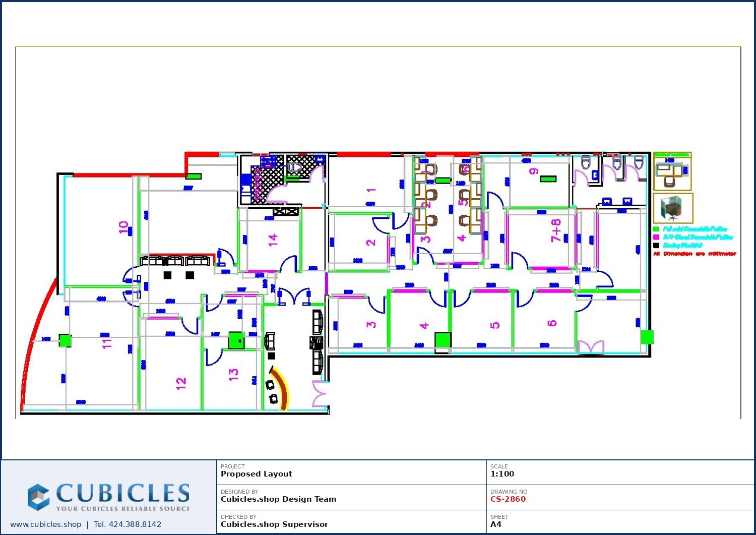Open the 3D cubicle render thumbnail
The image size is (756, 535).
(x=673, y=208)
